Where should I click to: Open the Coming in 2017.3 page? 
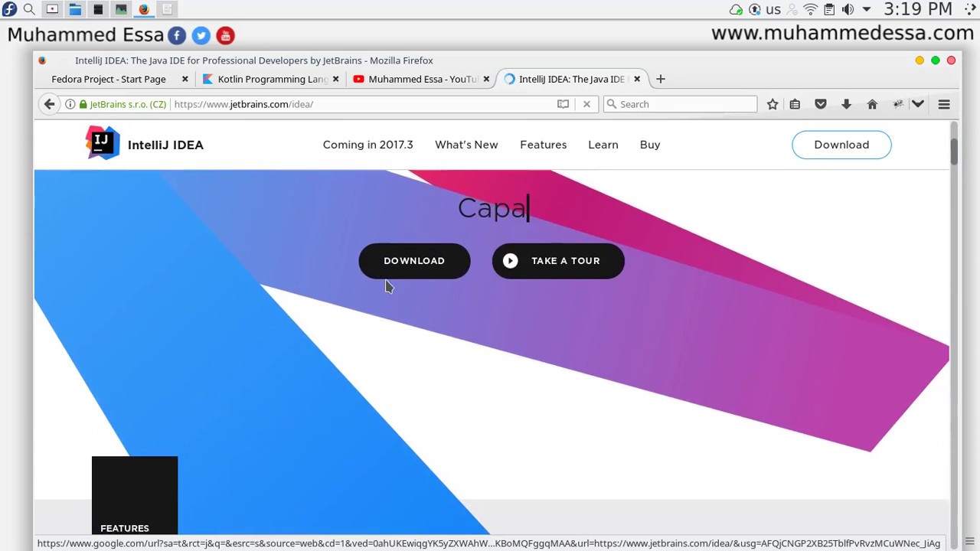coord(367,145)
